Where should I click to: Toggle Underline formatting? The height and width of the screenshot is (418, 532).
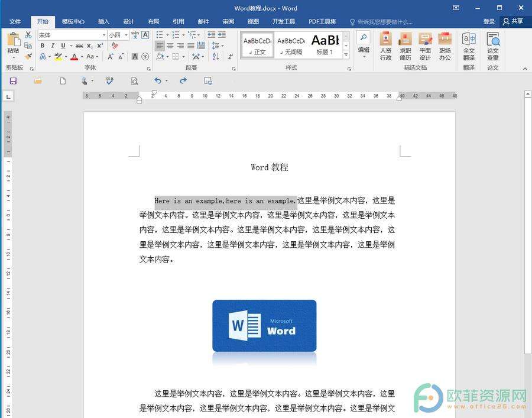point(63,46)
